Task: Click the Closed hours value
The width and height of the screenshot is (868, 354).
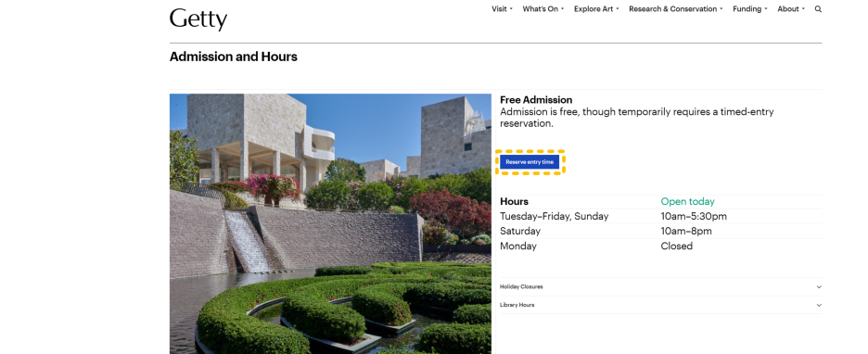Action: (x=676, y=247)
